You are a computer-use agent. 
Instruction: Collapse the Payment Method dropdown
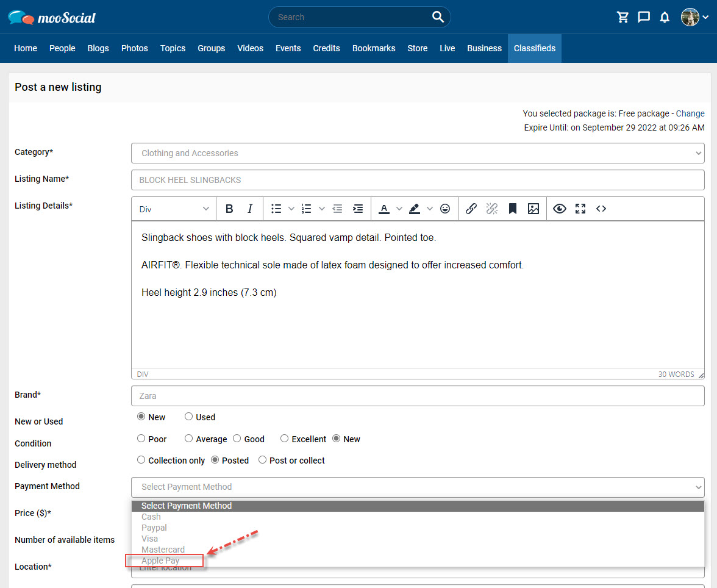tap(418, 487)
